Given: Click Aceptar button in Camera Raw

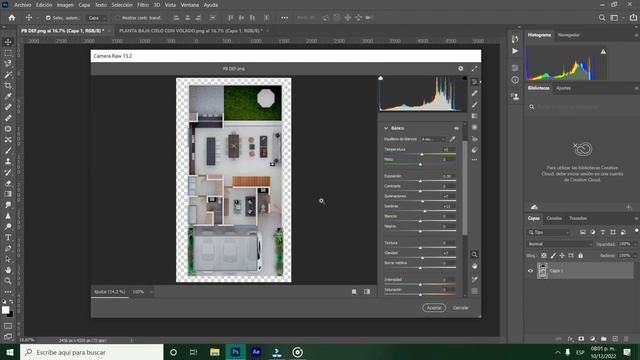Looking at the screenshot, I should [434, 308].
